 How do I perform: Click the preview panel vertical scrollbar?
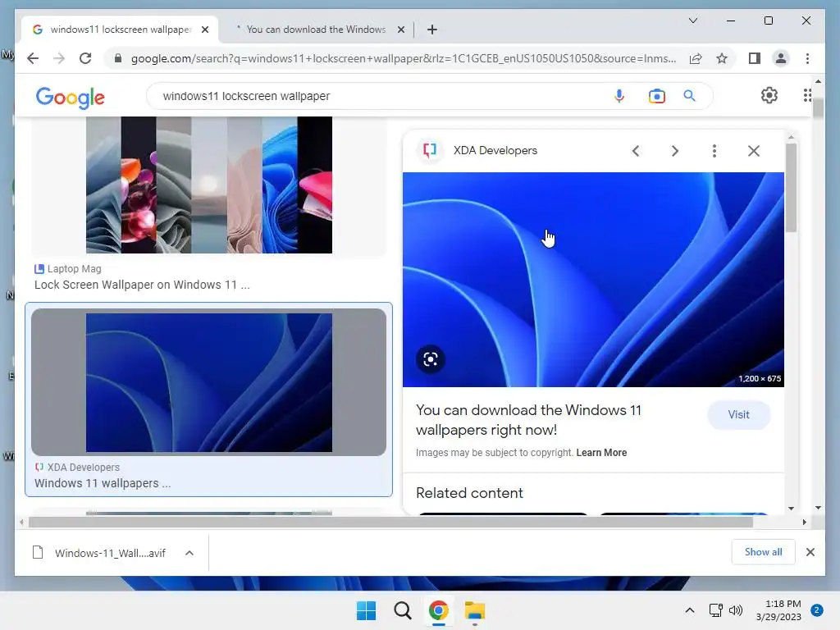click(x=792, y=188)
